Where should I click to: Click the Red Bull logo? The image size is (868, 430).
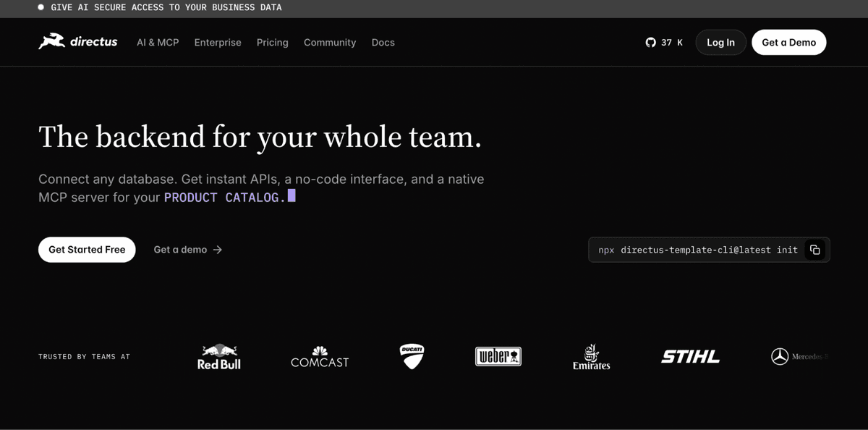pyautogui.click(x=218, y=357)
